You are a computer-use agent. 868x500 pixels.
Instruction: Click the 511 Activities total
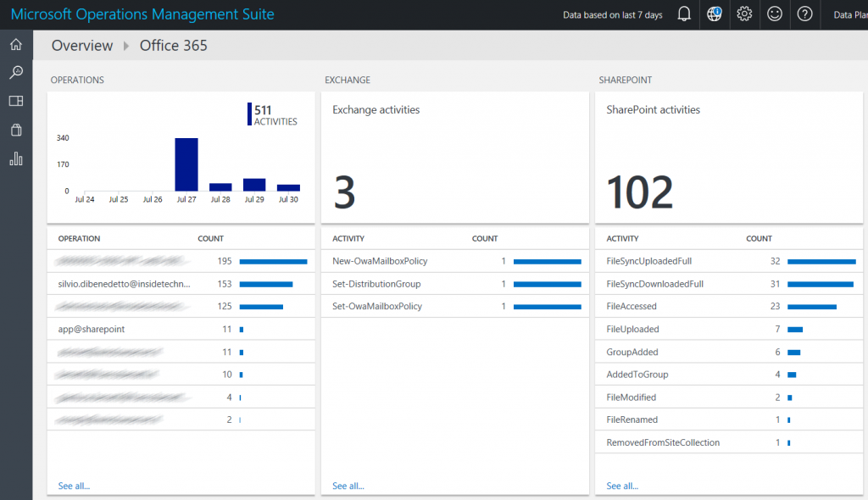click(x=272, y=114)
